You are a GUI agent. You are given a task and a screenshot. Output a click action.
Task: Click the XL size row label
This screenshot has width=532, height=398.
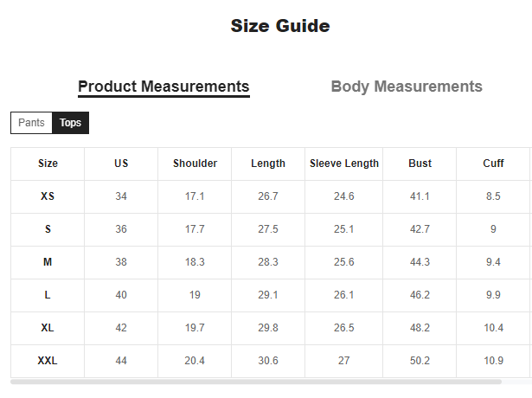[x=48, y=328]
